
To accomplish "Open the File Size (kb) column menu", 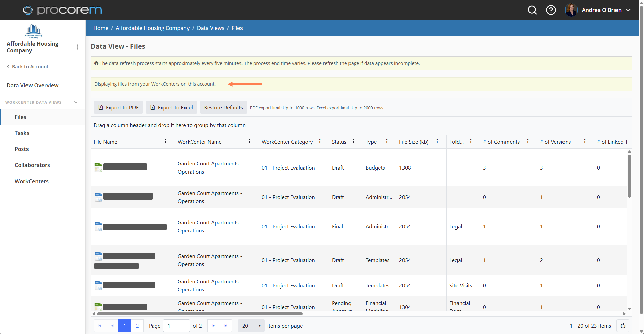I will pos(437,141).
